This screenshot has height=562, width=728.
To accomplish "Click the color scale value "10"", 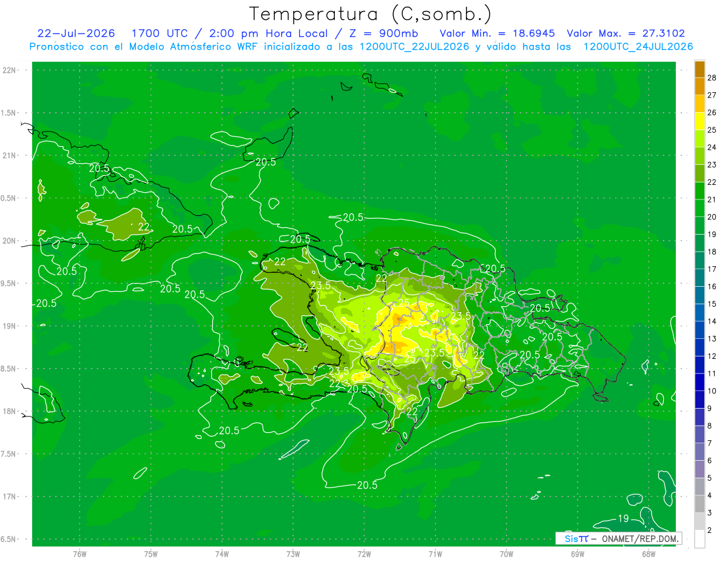I will [x=712, y=391].
